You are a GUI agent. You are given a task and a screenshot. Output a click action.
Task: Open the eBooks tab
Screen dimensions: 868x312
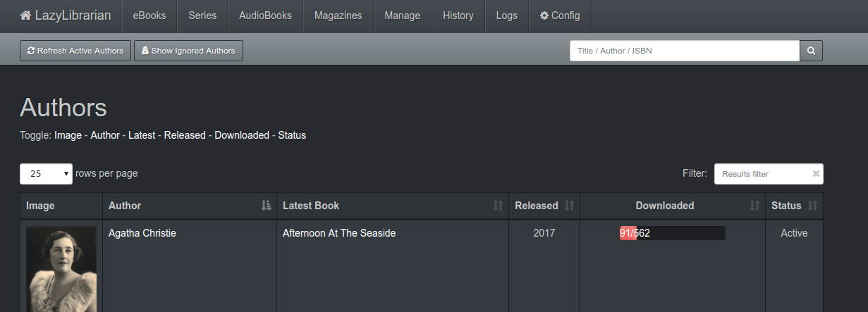149,15
